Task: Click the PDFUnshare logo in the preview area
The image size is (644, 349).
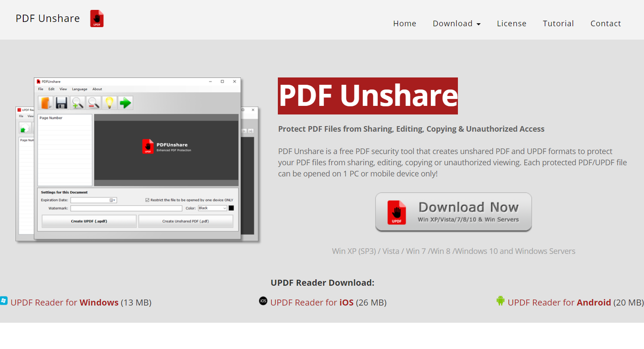Action: pyautogui.click(x=167, y=146)
